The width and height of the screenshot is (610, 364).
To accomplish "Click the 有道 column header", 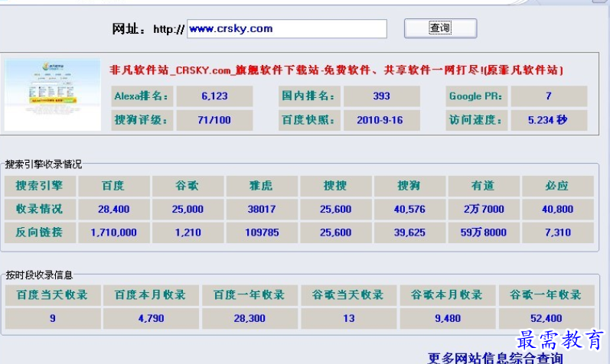I will coord(484,186).
